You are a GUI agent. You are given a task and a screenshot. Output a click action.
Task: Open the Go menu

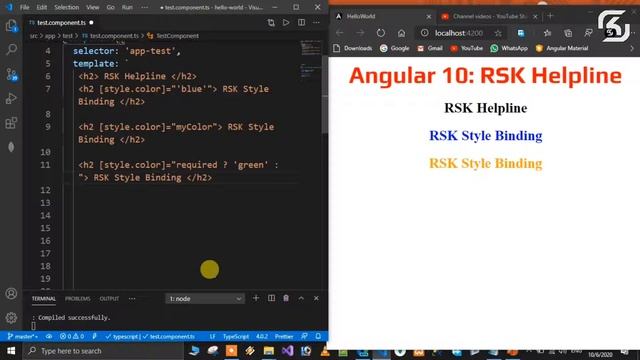(x=110, y=7)
